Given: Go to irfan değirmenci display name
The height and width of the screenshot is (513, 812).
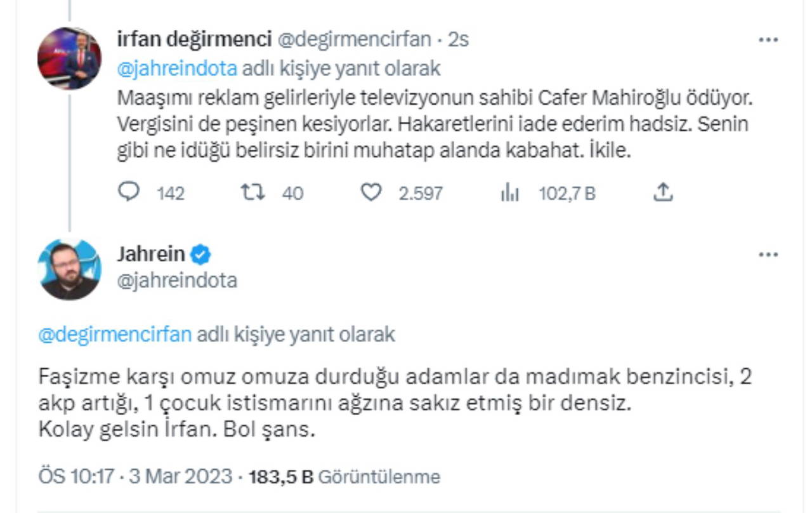Looking at the screenshot, I should [194, 39].
